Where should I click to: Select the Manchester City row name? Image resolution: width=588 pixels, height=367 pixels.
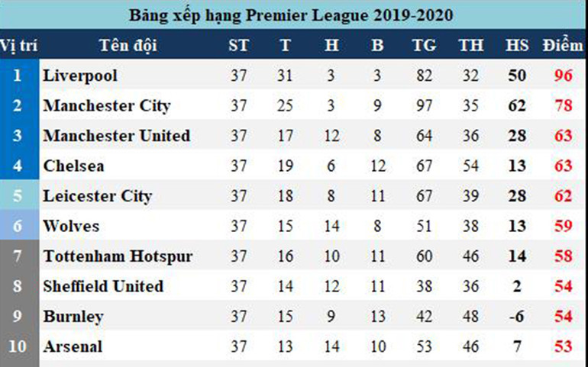pos(106,106)
